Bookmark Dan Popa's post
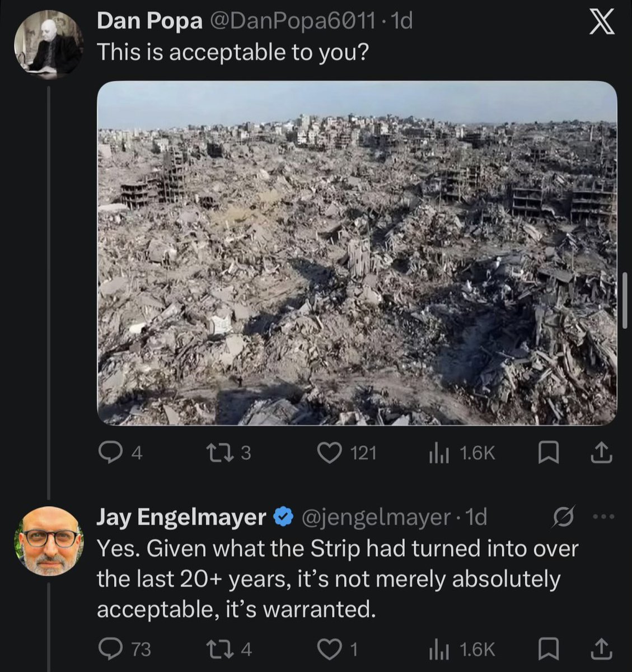This screenshot has height=672, width=632. click(548, 453)
